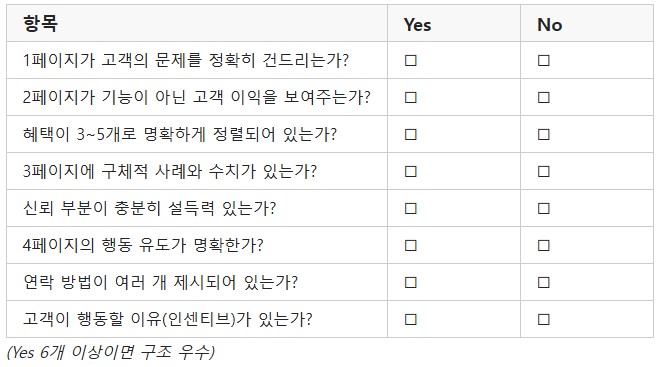
Task: Check No for 1페이지가 고객의 문제를 정확히 건드리는가
Action: coord(544,61)
